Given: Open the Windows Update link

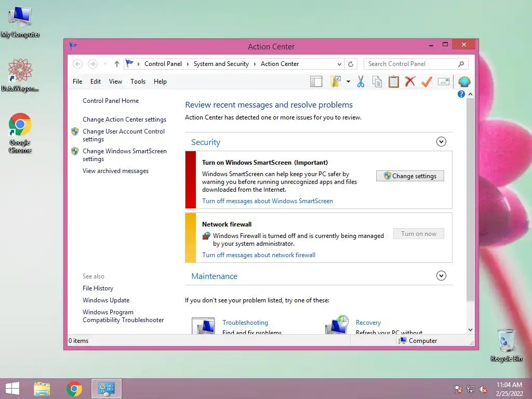Looking at the screenshot, I should [106, 300].
